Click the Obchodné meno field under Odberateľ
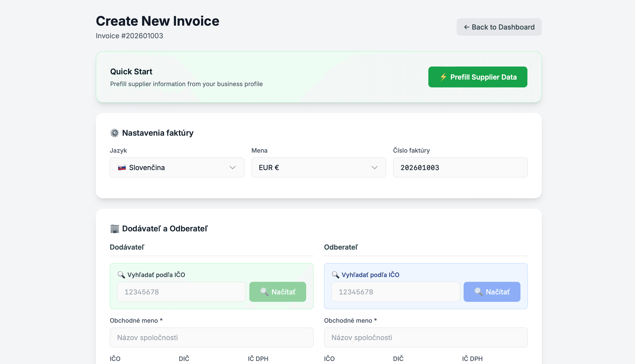The height and width of the screenshot is (364, 635). [426, 337]
